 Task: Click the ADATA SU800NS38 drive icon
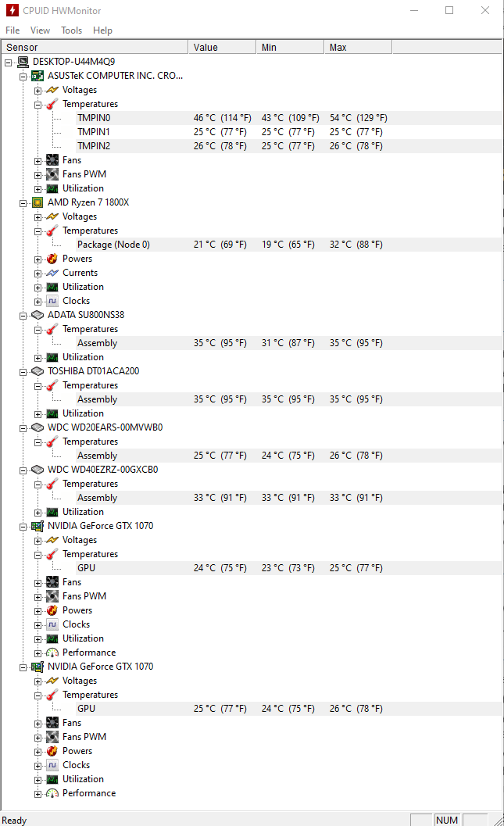pos(38,315)
